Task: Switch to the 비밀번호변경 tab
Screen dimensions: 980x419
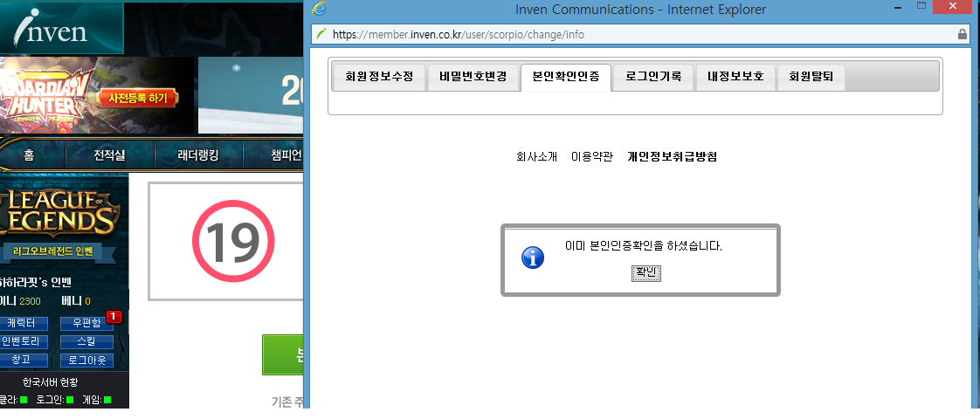Action: pos(473,77)
